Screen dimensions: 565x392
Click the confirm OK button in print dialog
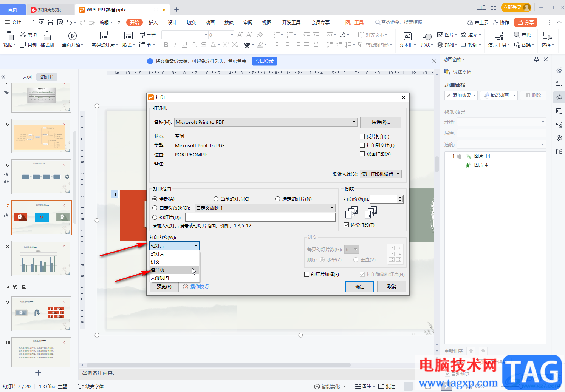[359, 287]
